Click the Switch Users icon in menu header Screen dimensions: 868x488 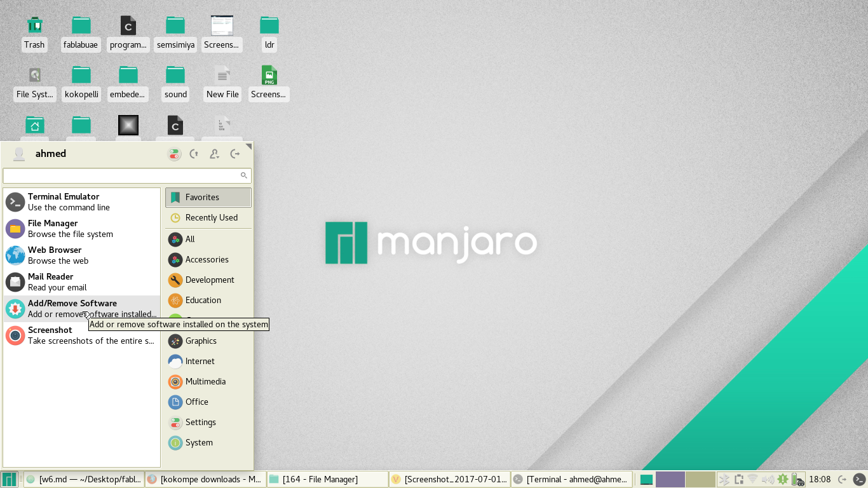(x=215, y=154)
